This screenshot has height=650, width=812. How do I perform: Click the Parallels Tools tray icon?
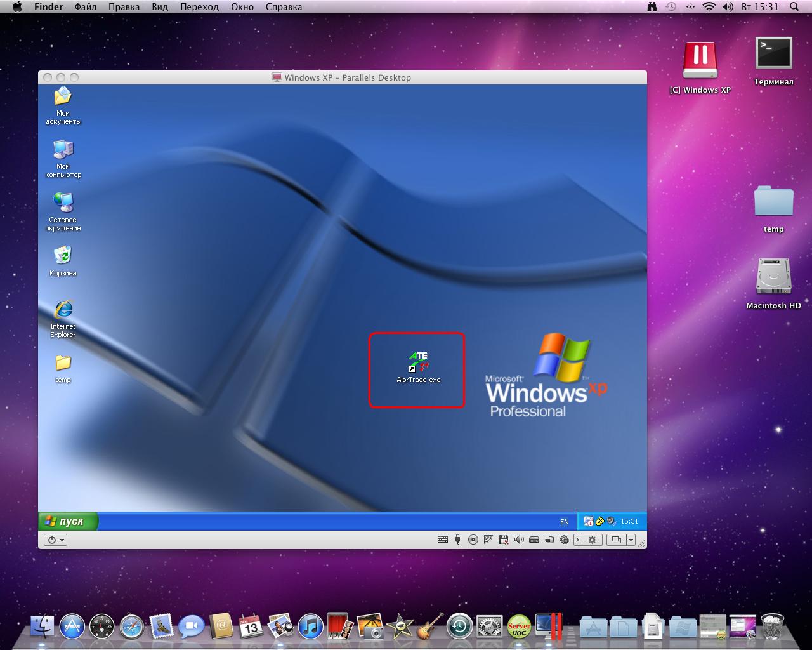[611, 521]
